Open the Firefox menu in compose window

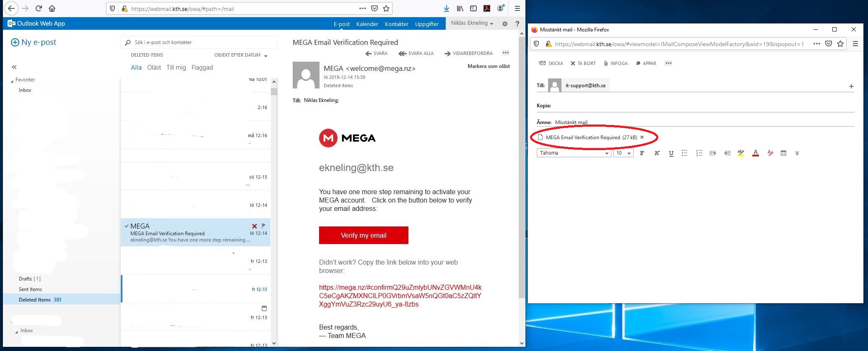pyautogui.click(x=855, y=44)
